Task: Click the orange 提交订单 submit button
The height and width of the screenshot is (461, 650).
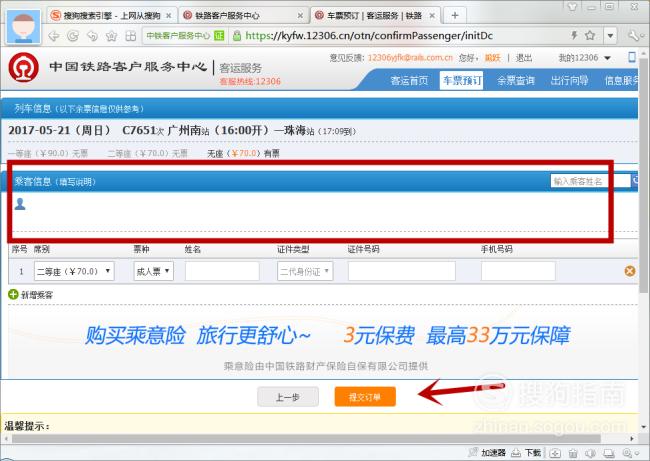Action: (x=365, y=397)
